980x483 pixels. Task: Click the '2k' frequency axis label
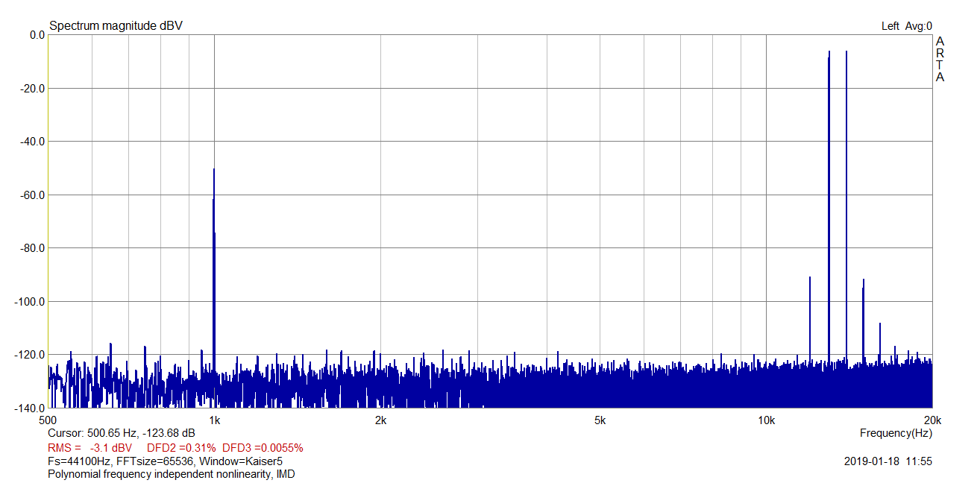[380, 420]
